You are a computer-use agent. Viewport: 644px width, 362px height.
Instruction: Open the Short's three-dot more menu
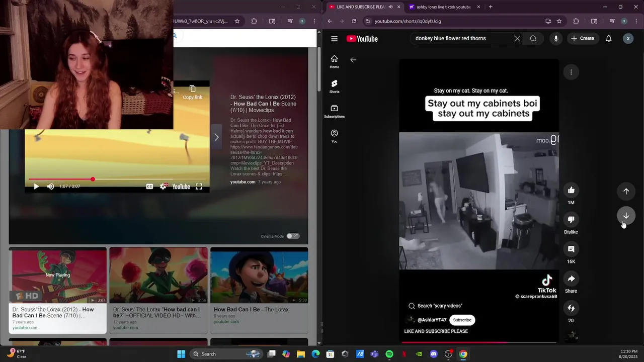coord(571,72)
